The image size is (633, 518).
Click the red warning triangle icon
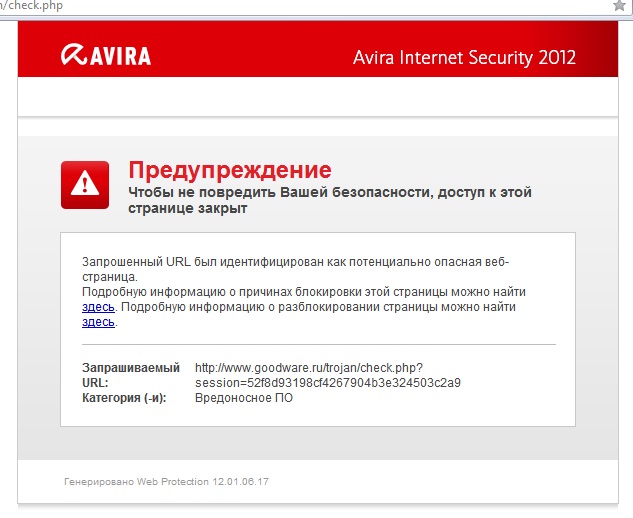pos(85,185)
